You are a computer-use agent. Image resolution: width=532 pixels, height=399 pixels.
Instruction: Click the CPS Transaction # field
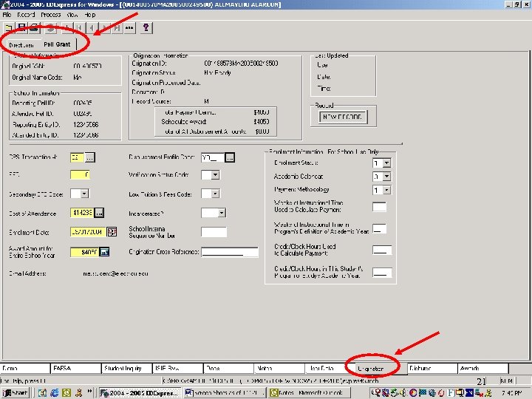(78, 157)
